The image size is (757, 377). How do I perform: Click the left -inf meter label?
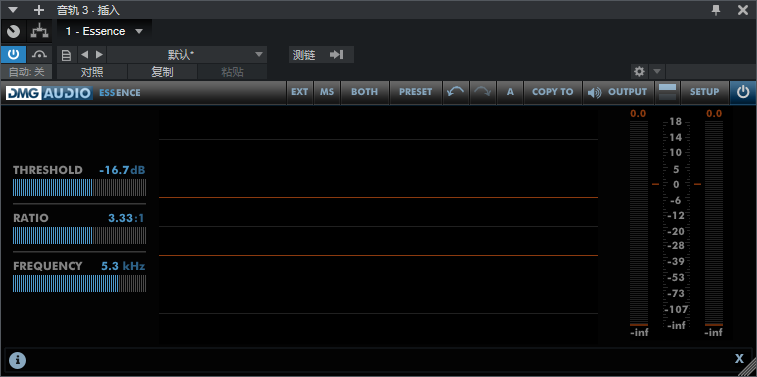pyautogui.click(x=639, y=333)
